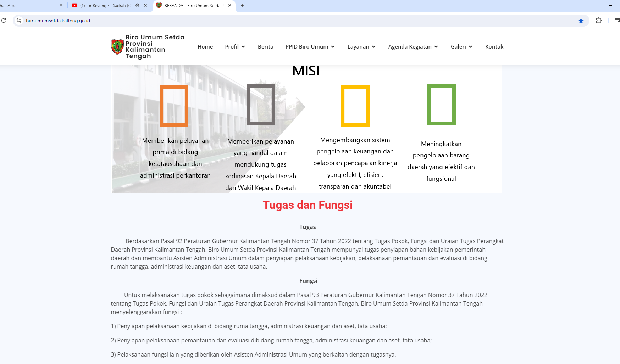Viewport: 620px width, 364px height.
Task: Reload the page with the refresh icon
Action: tap(4, 21)
